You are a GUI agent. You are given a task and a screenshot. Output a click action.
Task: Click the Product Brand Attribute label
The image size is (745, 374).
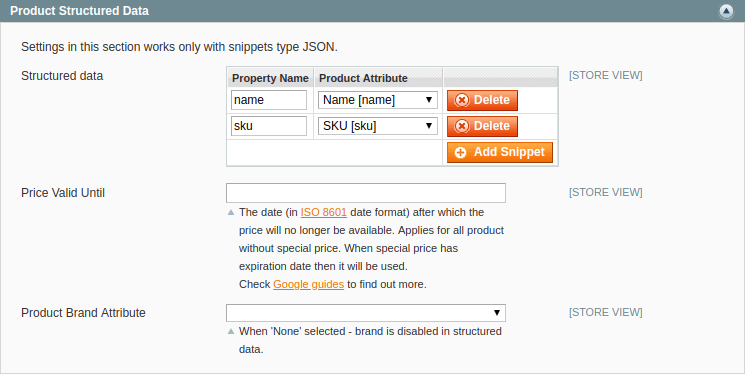tap(83, 313)
